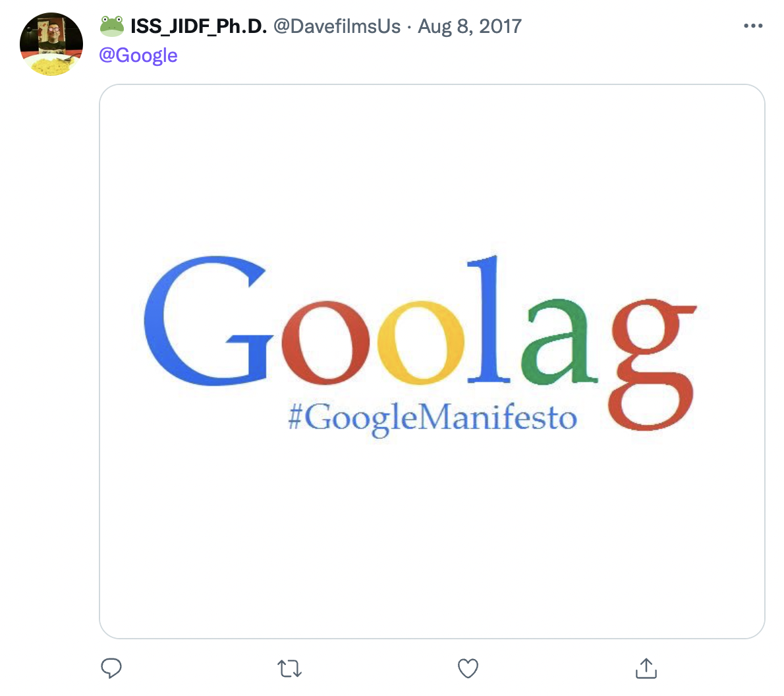Screen dimensions: 784x696
Task: Click the blue letter l in Goolag
Action: pyautogui.click(x=489, y=320)
